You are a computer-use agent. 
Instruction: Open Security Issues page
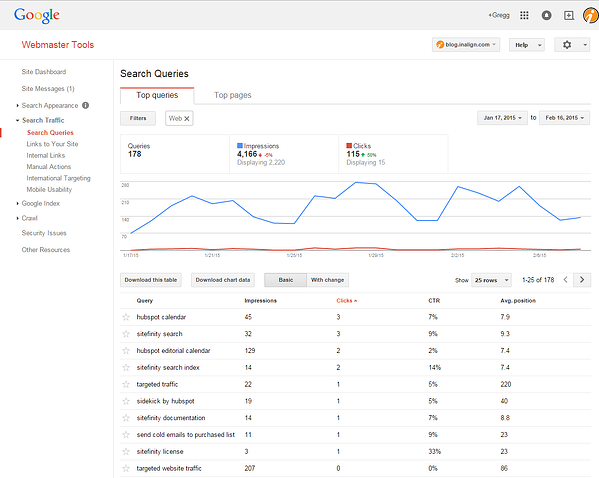coord(44,233)
